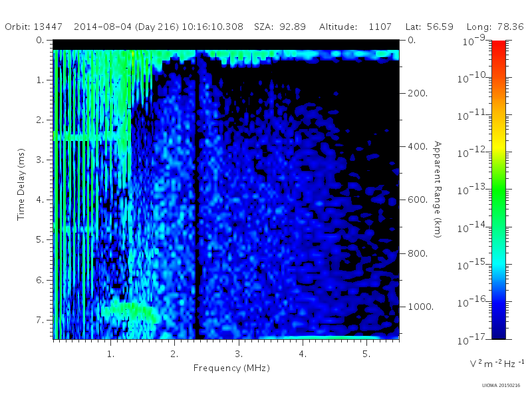Click the '0.' tick on Time Delay axis
Screen dimensions: 532x399
tap(40, 40)
